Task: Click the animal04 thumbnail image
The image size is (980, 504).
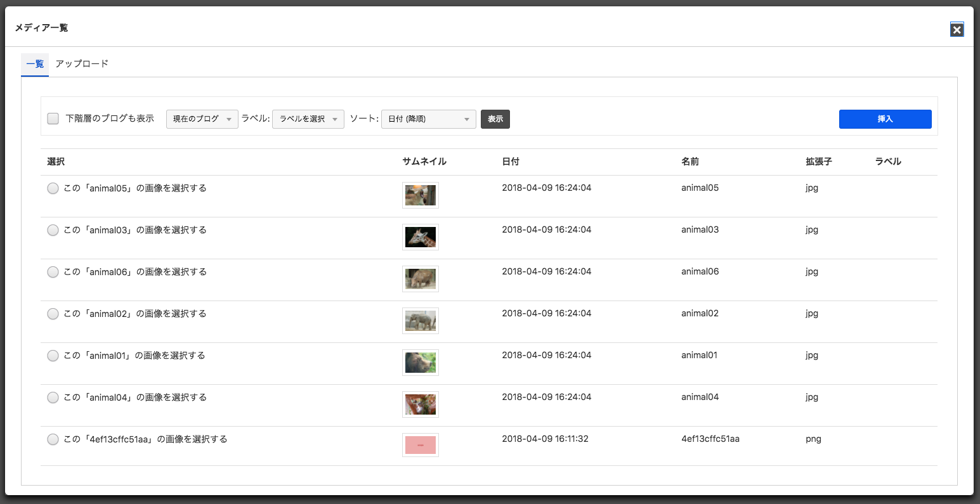Action: [x=420, y=404]
